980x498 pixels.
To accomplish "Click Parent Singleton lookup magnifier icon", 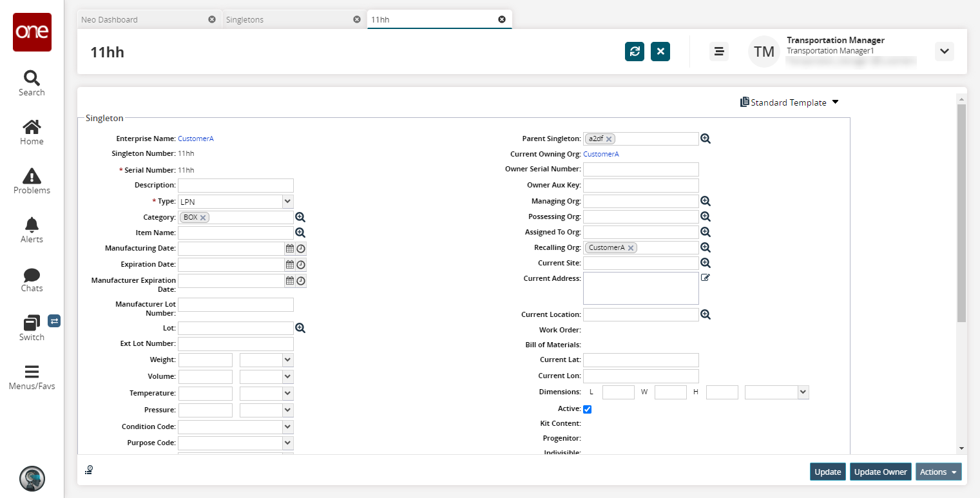I will [706, 139].
